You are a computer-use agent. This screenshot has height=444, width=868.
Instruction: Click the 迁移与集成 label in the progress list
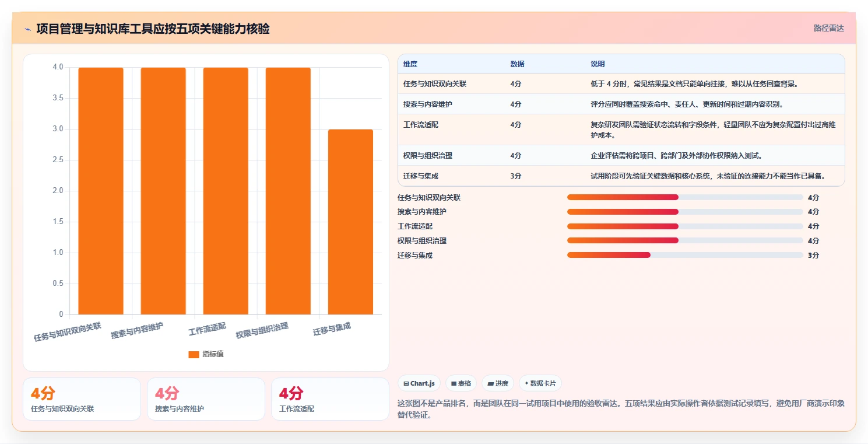415,256
